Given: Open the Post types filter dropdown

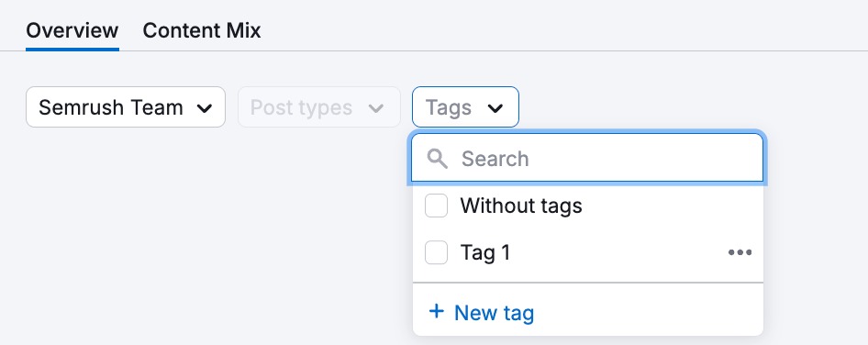Looking at the screenshot, I should pyautogui.click(x=319, y=106).
